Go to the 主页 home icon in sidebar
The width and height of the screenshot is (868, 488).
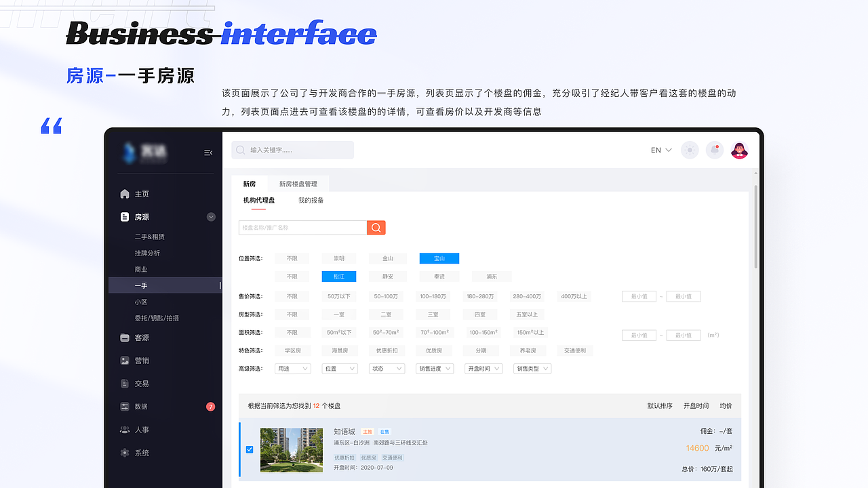click(x=125, y=194)
